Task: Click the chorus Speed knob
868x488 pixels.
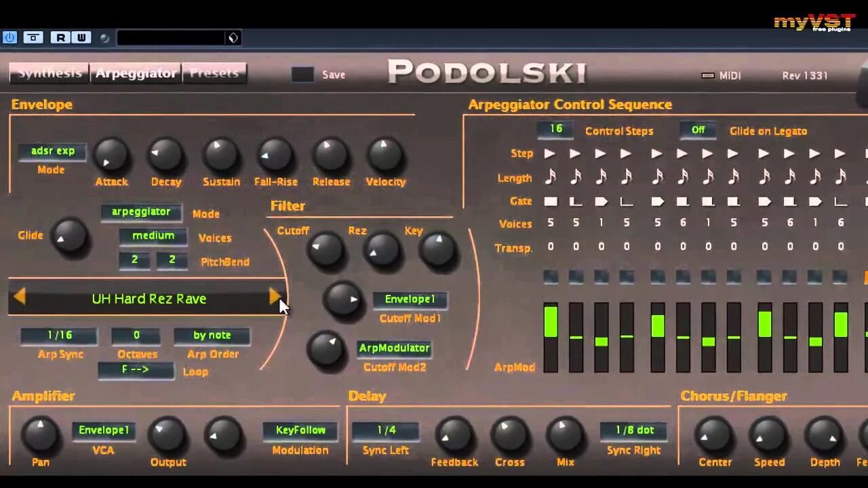Action: point(769,435)
